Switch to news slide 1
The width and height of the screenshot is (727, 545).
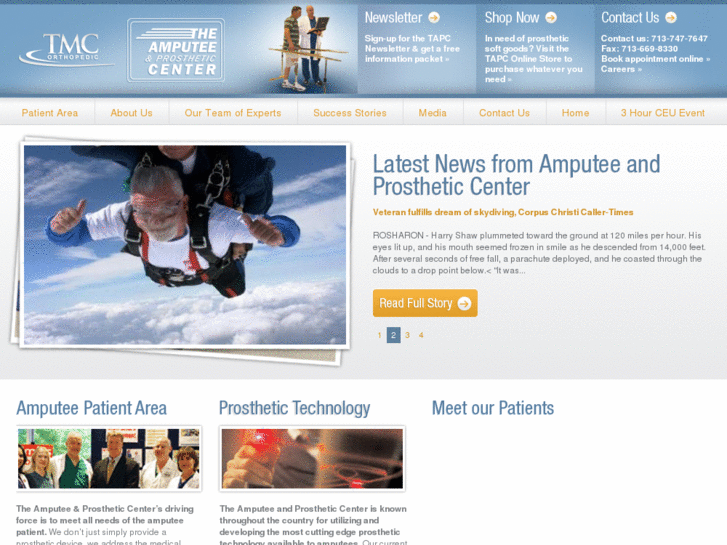tap(379, 335)
